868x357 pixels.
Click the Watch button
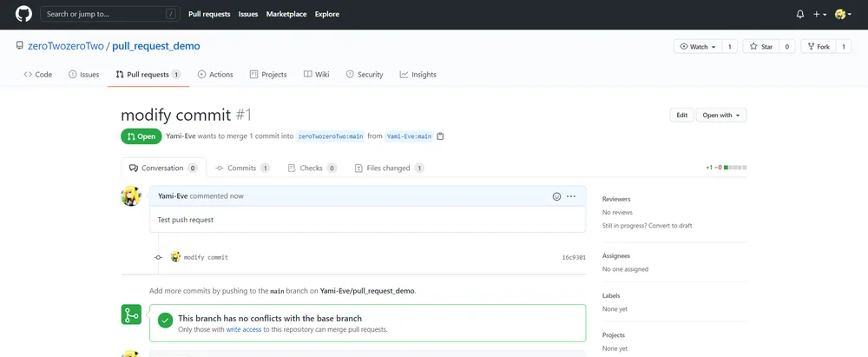[698, 47]
